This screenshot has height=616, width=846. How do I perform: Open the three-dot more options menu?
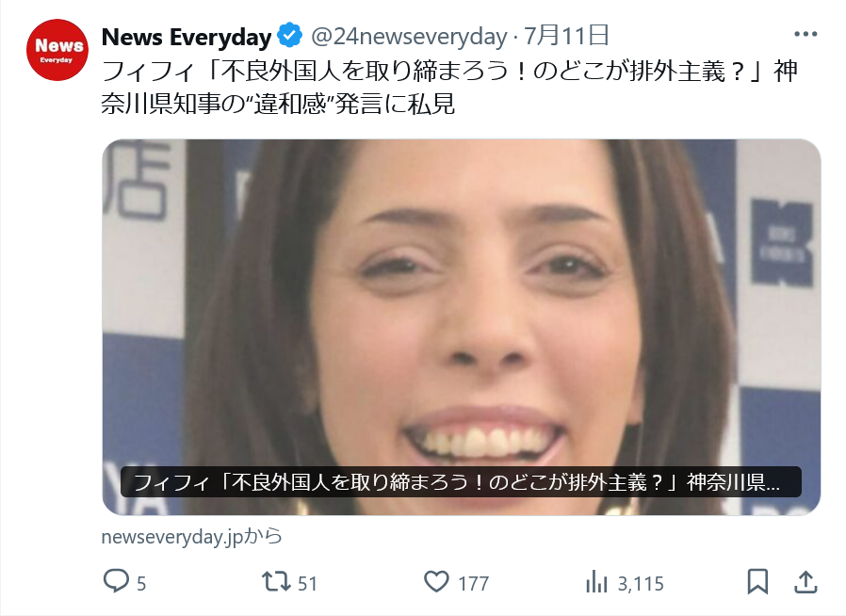pyautogui.click(x=805, y=34)
